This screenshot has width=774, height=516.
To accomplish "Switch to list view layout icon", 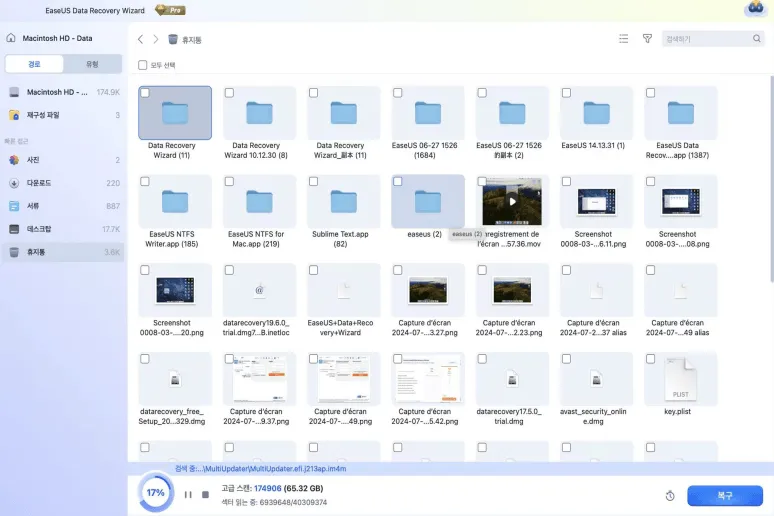I will tap(623, 39).
